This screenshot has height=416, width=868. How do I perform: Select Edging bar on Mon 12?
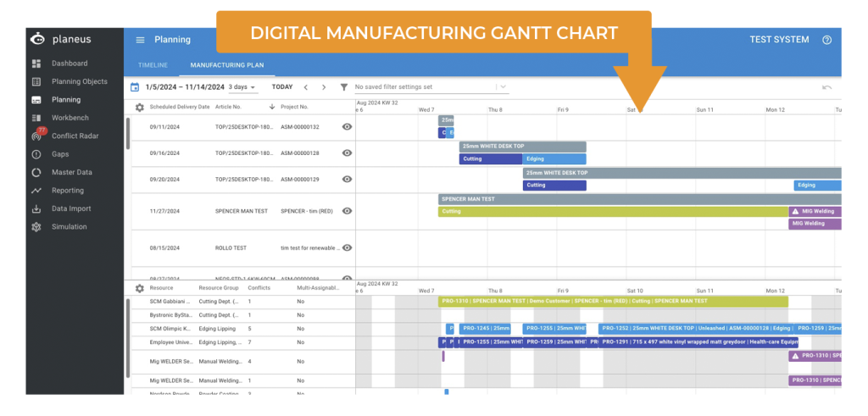pos(818,186)
